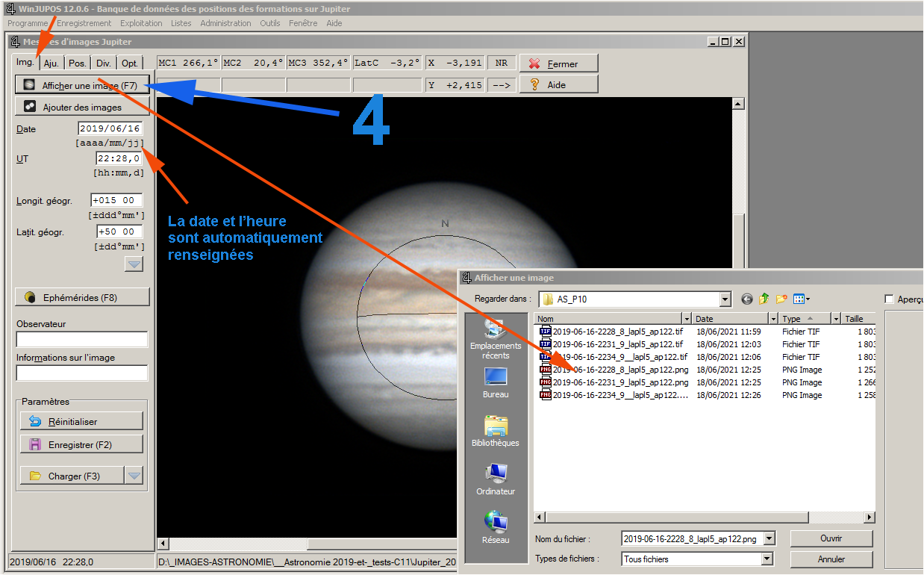Sort by the Date column header
Screen dimensions: 924x575
731,319
